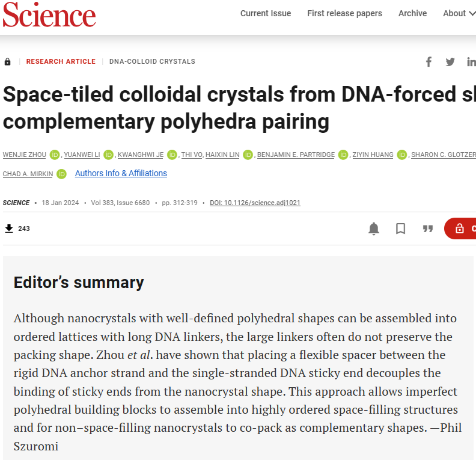Image resolution: width=476 pixels, height=460 pixels.
Task: Share article on Twitter
Action: [x=450, y=62]
